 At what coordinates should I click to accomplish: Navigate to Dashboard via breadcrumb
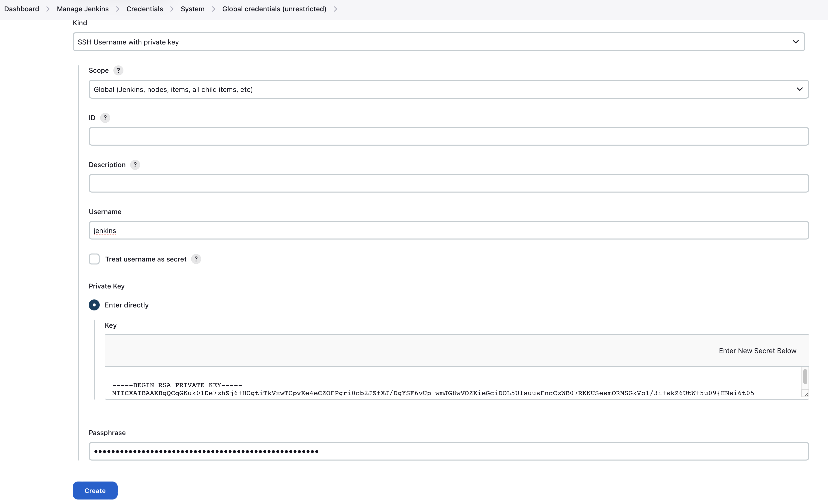tap(21, 9)
